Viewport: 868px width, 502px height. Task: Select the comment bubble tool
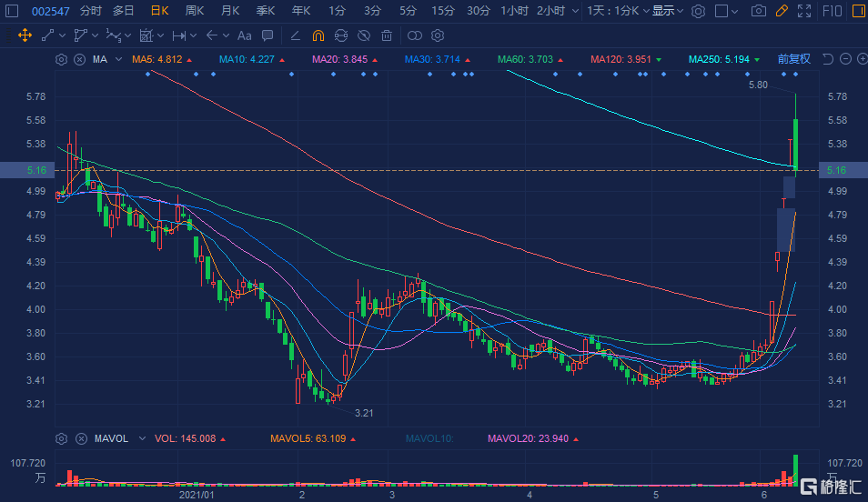point(267,36)
